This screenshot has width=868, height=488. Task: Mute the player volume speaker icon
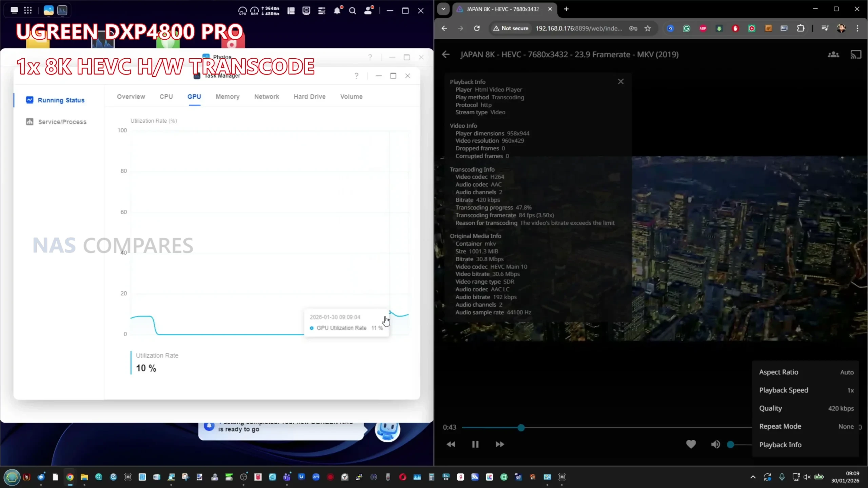[x=715, y=444]
